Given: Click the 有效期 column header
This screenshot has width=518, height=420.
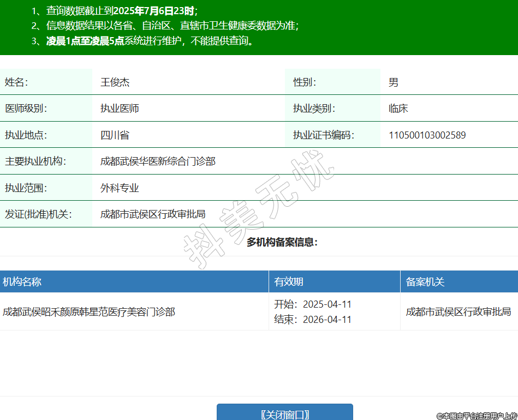Looking at the screenshot, I should (x=289, y=282).
